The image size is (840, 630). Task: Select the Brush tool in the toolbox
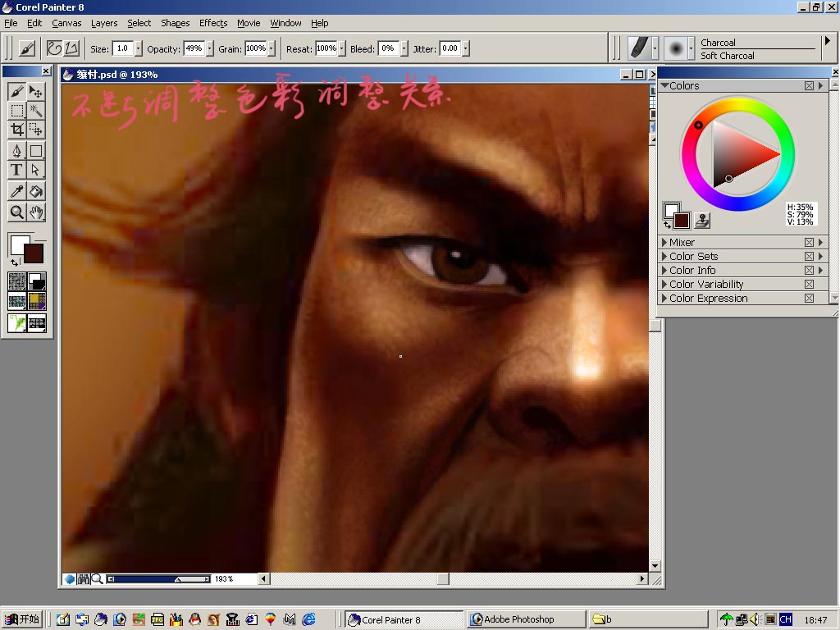point(16,92)
